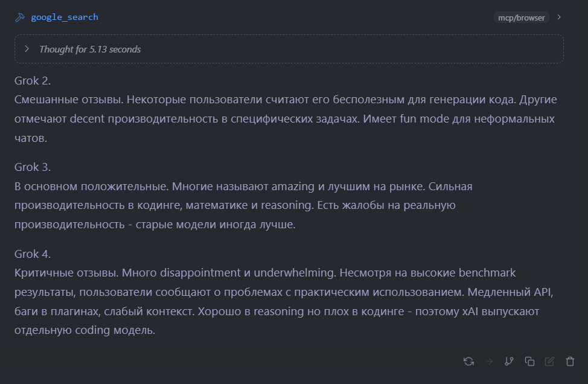The width and height of the screenshot is (588, 384).
Task: Copy the message with the copy icon
Action: (529, 361)
